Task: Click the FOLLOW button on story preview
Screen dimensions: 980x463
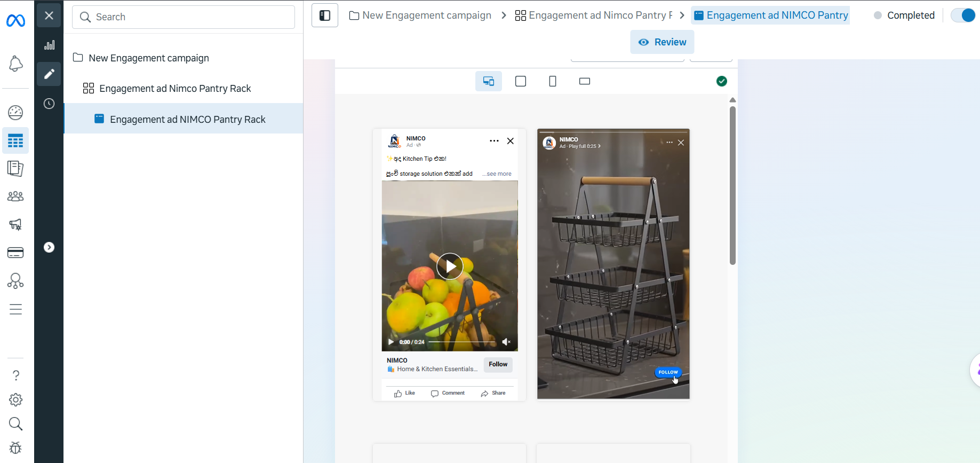Action: pos(668,372)
